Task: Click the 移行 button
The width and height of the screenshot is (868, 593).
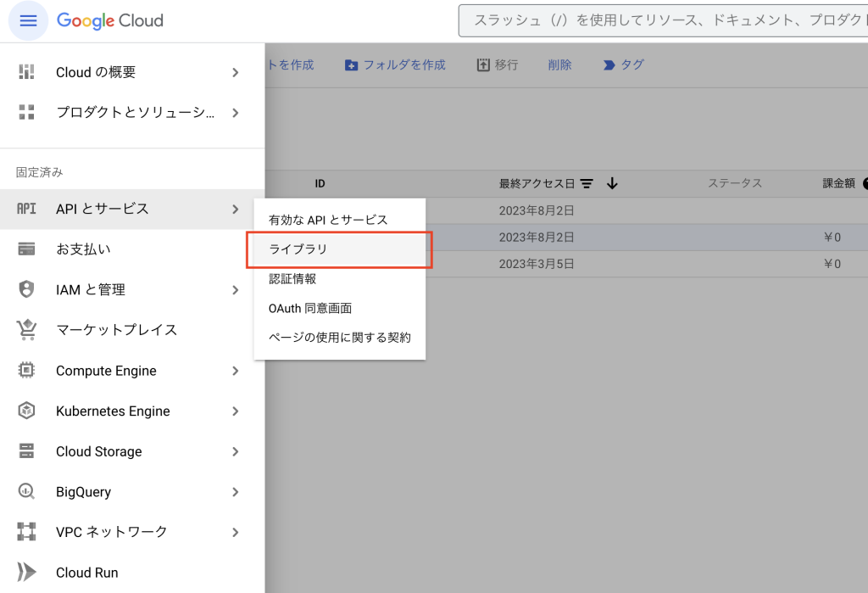Action: (x=497, y=64)
